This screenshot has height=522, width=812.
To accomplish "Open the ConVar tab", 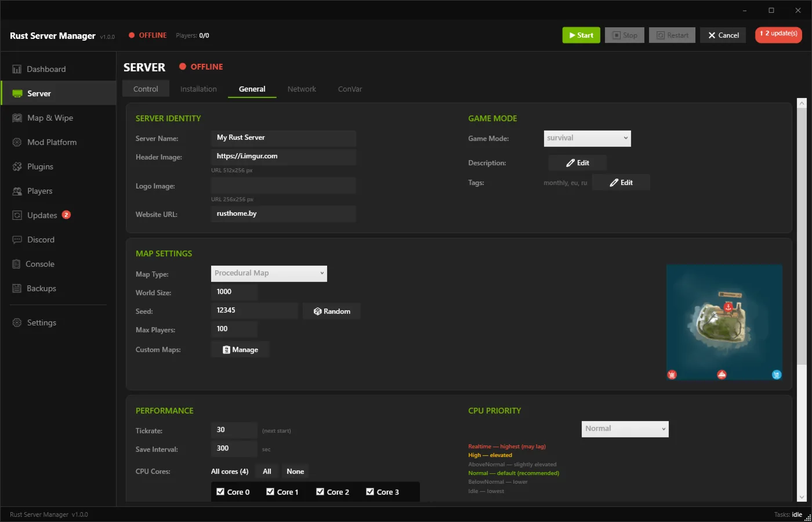I will pos(350,89).
